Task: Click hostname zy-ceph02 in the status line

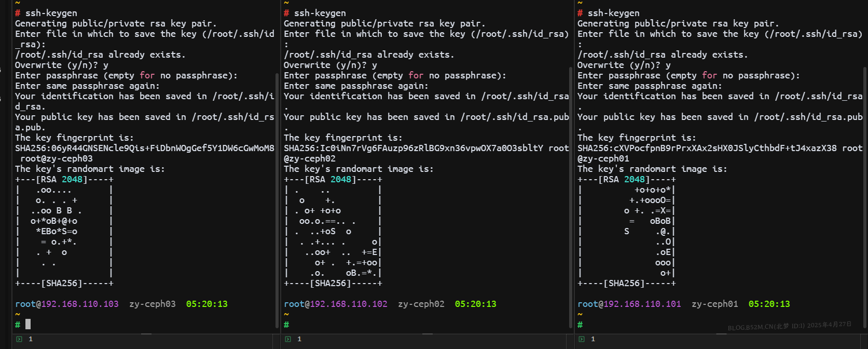Action: pos(421,304)
